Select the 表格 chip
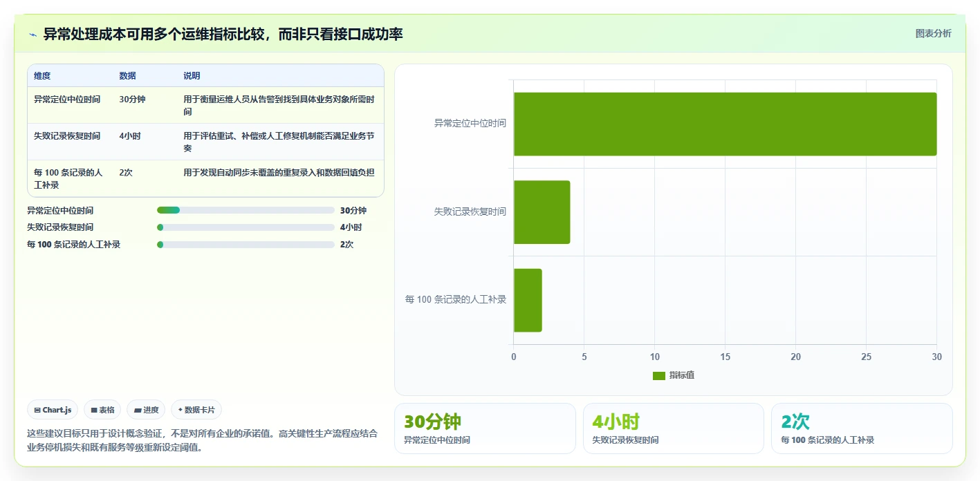The height and width of the screenshot is (481, 980). pyautogui.click(x=102, y=410)
